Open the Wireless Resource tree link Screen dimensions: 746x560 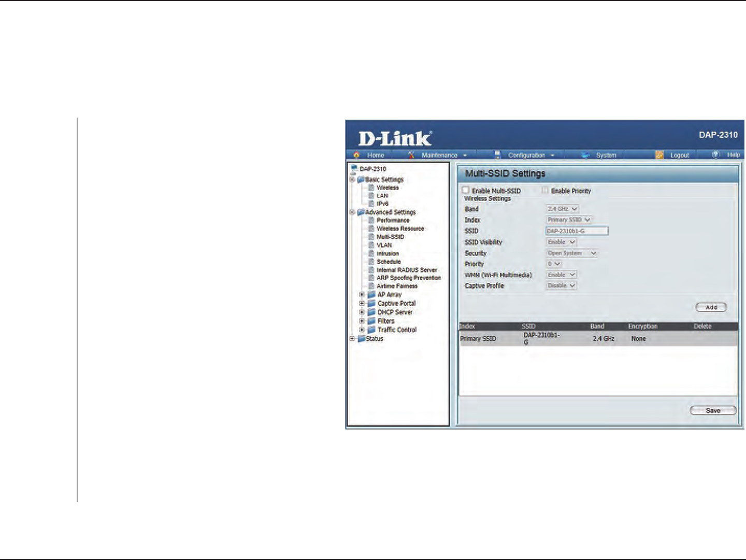(x=400, y=228)
